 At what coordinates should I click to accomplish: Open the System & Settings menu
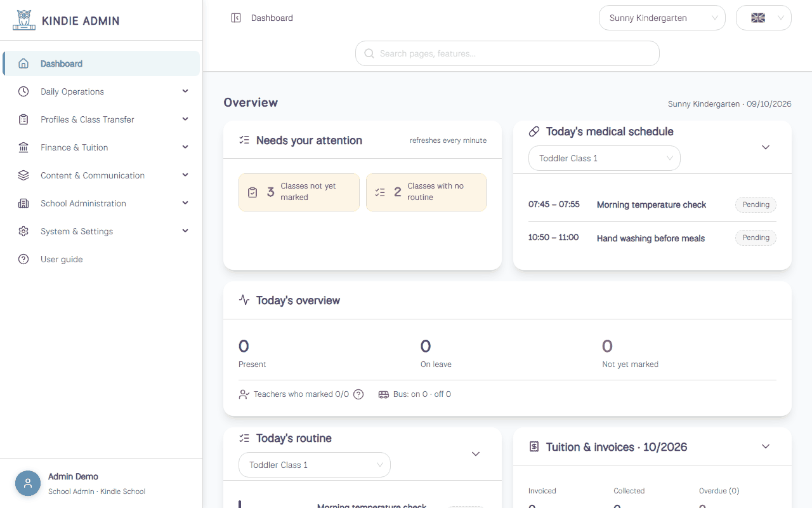(101, 231)
